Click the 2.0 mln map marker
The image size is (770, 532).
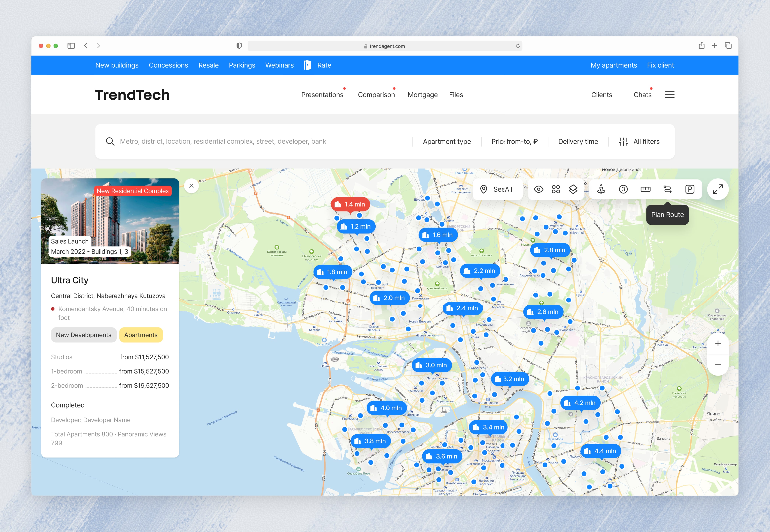[x=389, y=298]
